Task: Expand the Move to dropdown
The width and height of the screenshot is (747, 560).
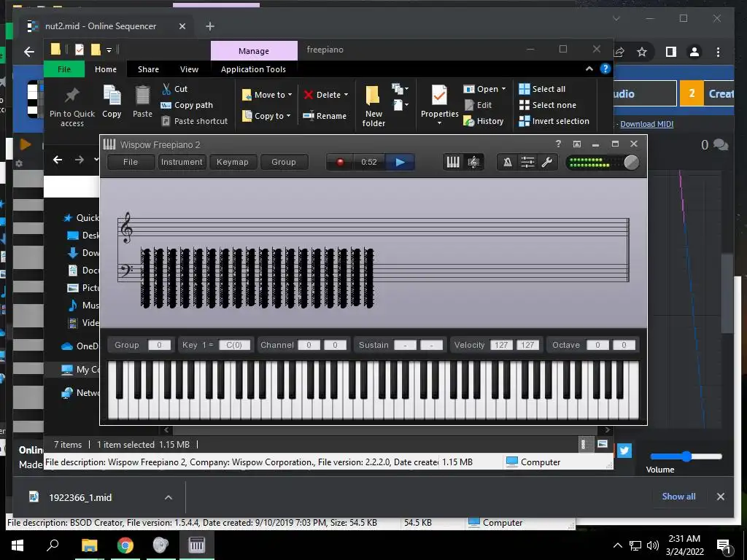Action: tap(290, 95)
